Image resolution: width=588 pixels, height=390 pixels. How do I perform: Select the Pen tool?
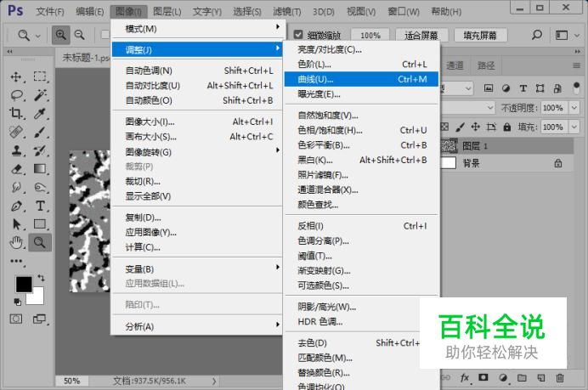pos(16,206)
